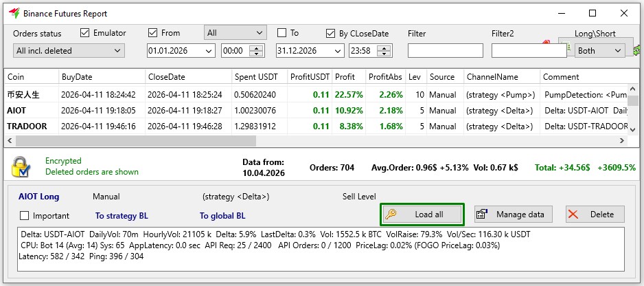Image resolution: width=644 pixels, height=286 pixels.
Task: Click the Binance Futures Report app icon
Action: tap(14, 13)
